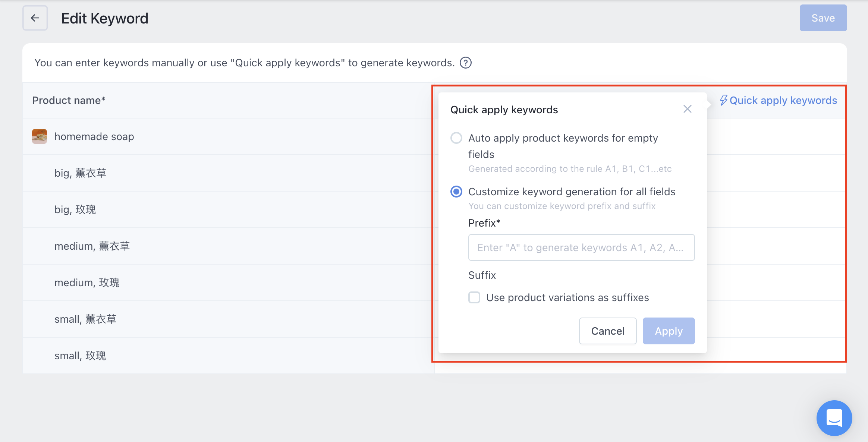Select the 'big, 玫瑰' variation row
868x442 pixels.
228,209
